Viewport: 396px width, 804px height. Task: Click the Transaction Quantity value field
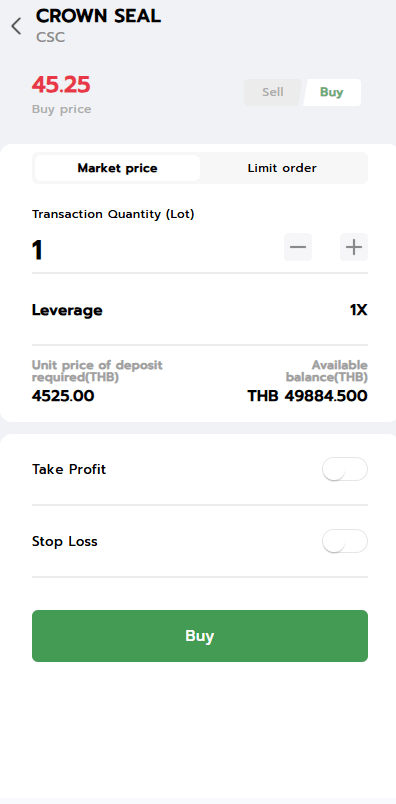(154, 251)
